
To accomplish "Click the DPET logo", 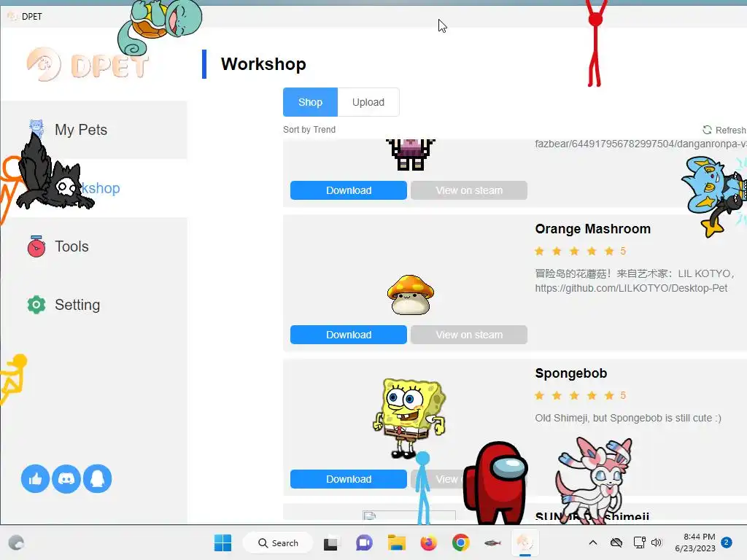I will 88,64.
